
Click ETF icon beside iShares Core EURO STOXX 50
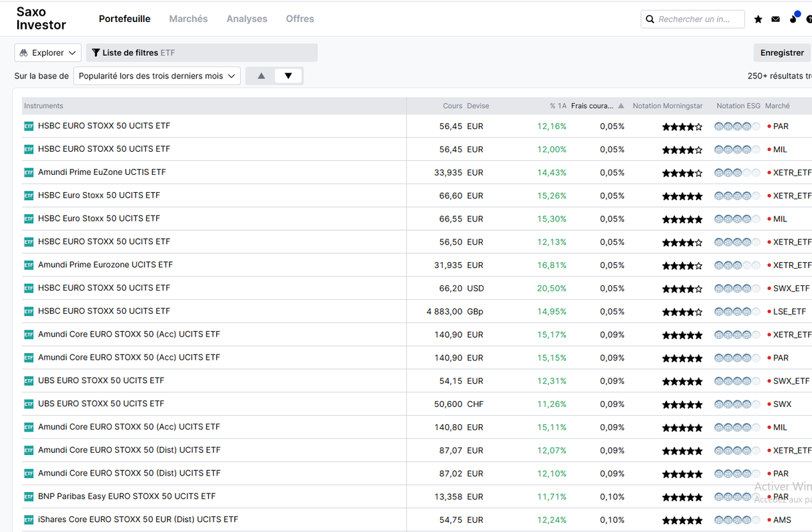(29, 519)
